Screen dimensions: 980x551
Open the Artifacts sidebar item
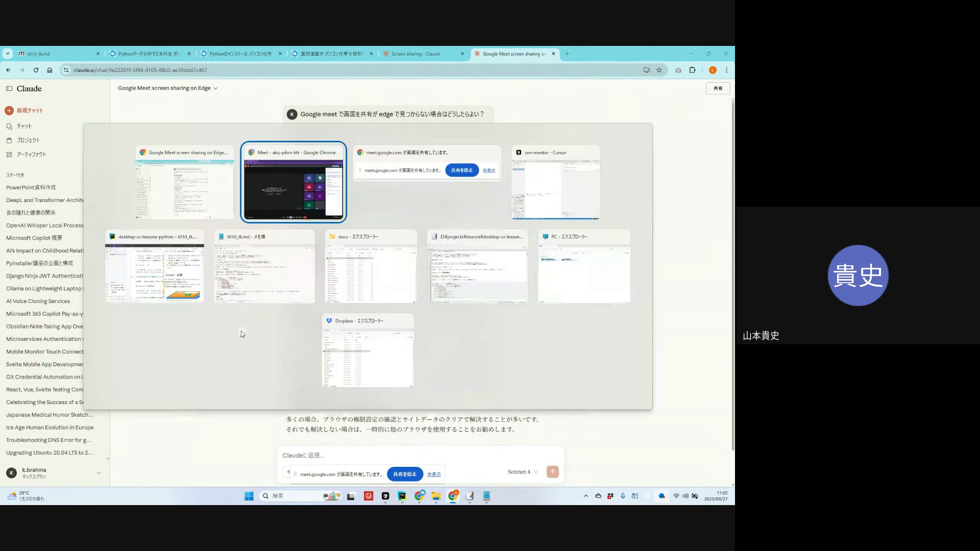click(31, 155)
